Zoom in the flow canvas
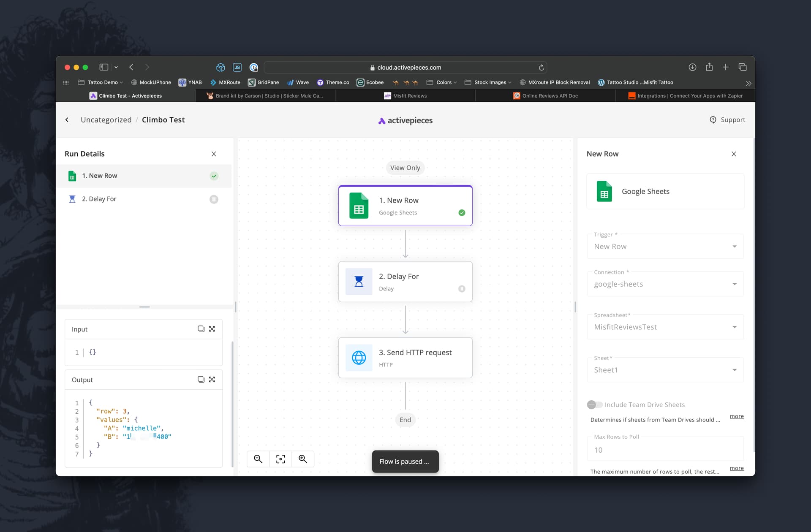Image resolution: width=811 pixels, height=532 pixels. pos(303,459)
